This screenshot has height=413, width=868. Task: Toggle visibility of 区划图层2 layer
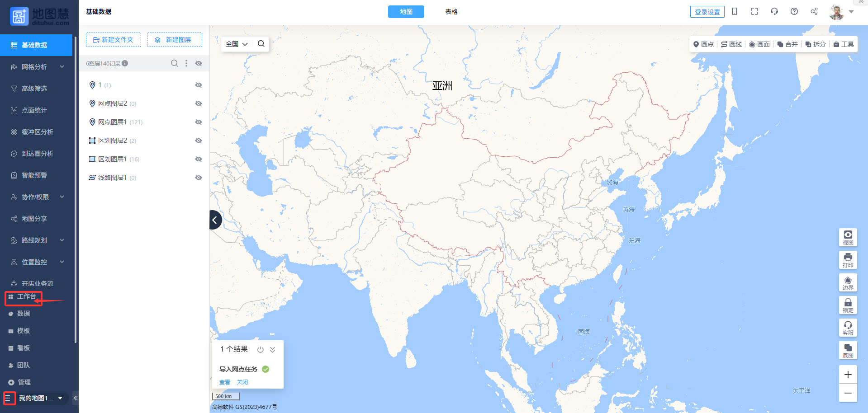(x=199, y=141)
